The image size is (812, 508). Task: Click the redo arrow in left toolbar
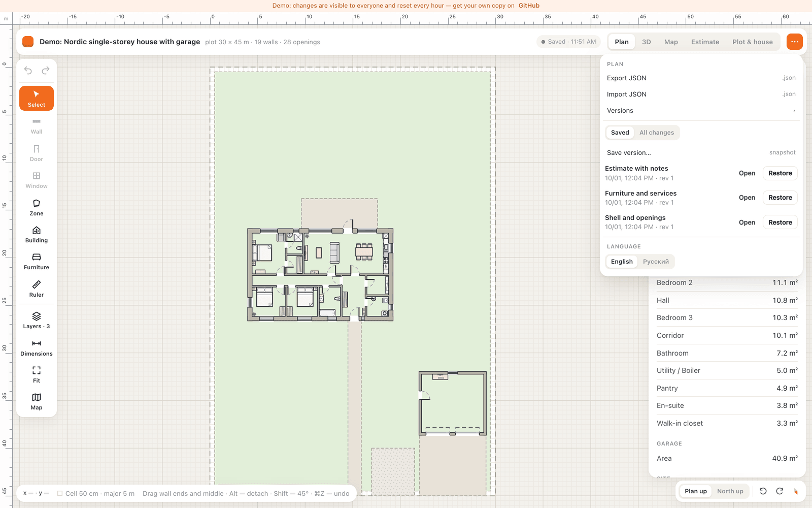coord(46,71)
